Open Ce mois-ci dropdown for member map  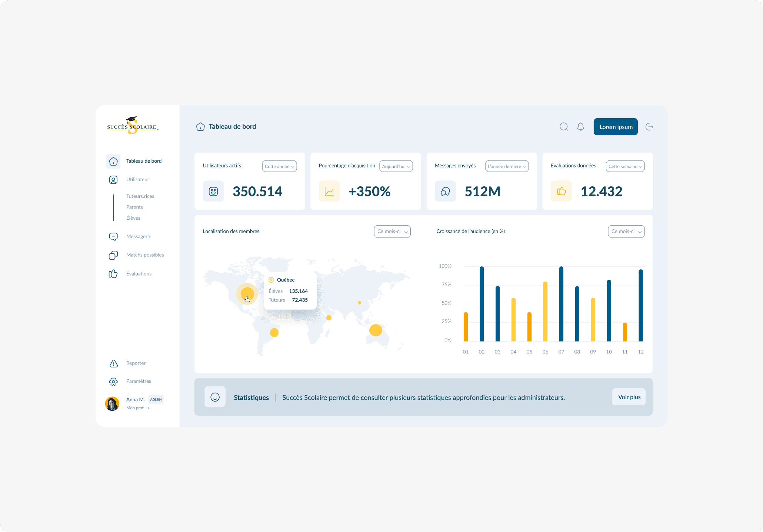coord(392,232)
